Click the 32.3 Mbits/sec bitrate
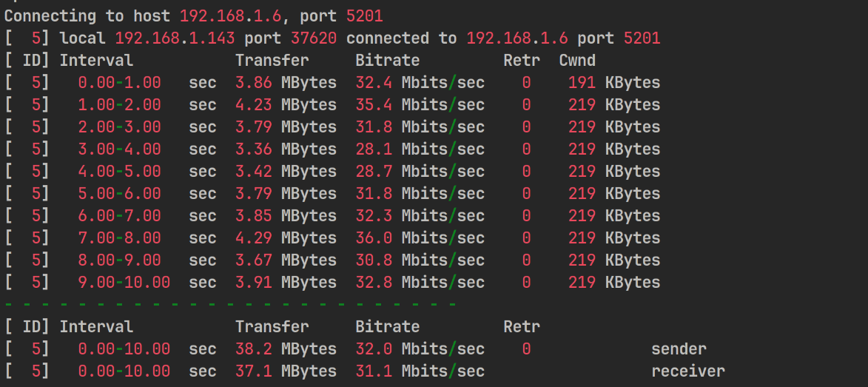The image size is (868, 387). click(x=420, y=215)
